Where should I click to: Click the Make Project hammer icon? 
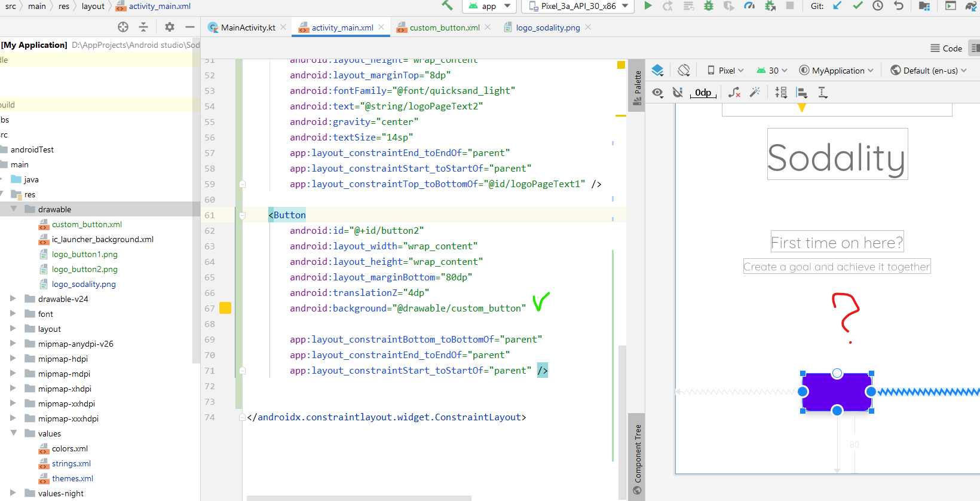coord(447,5)
